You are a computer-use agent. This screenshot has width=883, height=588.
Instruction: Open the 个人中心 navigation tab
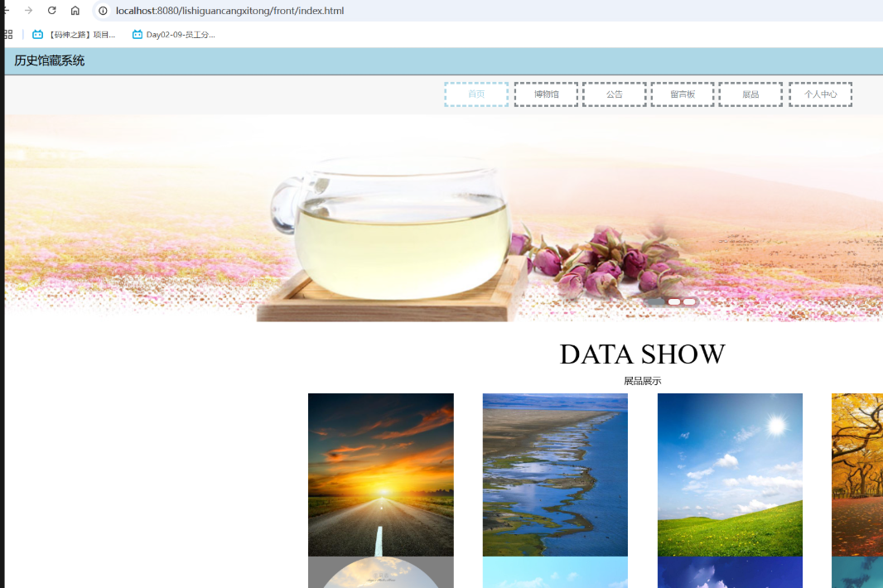tap(821, 94)
